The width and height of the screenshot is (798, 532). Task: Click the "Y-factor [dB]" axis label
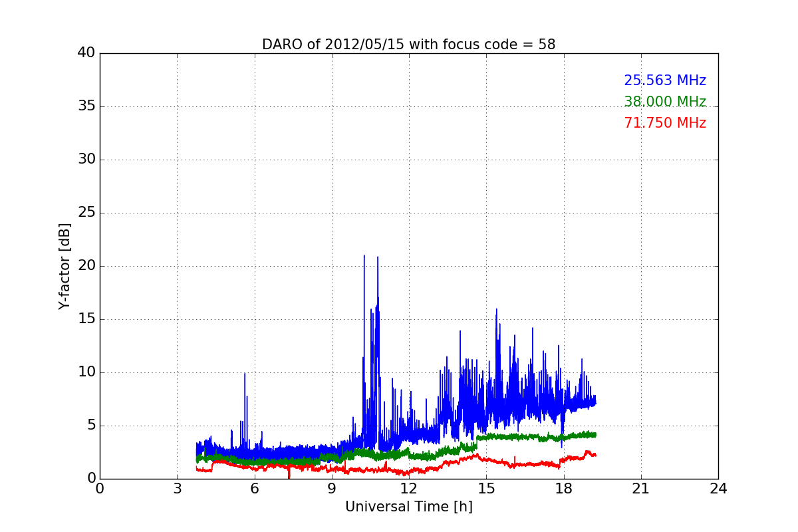tap(65, 266)
